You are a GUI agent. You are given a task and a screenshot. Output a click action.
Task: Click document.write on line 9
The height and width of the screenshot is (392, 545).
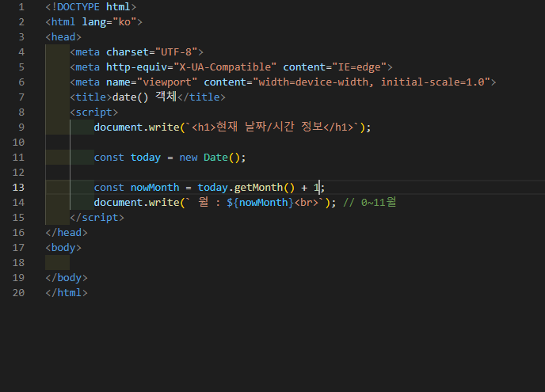(x=136, y=127)
